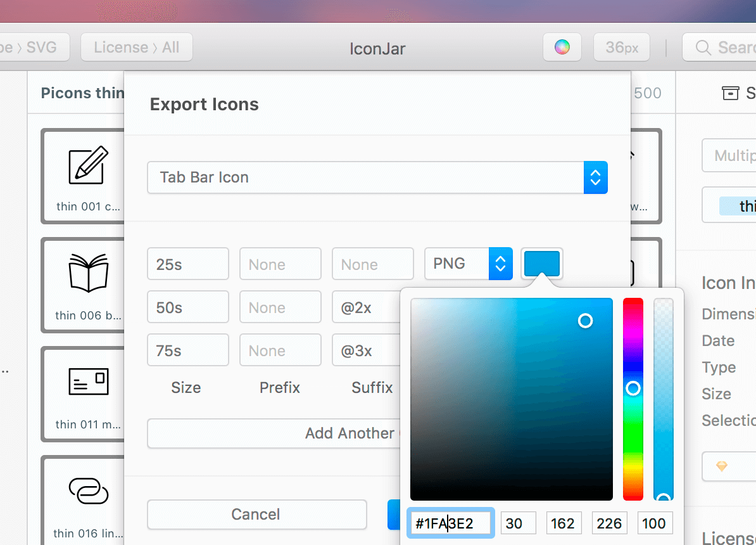This screenshot has height=545, width=756.
Task: Click the Cancel button
Action: coord(256,514)
